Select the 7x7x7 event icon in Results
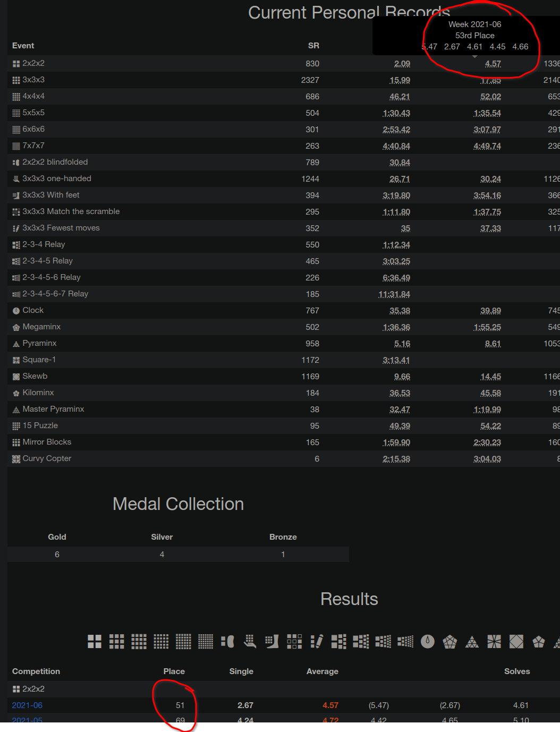 pyautogui.click(x=206, y=642)
